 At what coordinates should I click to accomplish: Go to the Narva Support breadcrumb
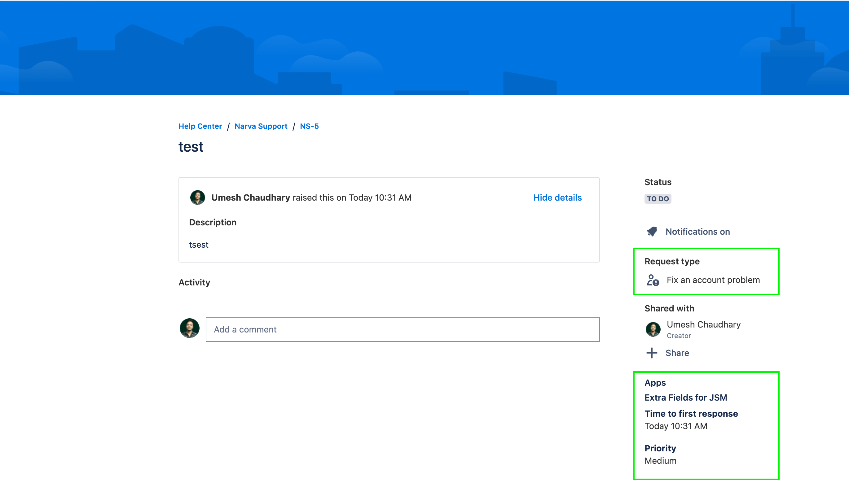pos(261,126)
